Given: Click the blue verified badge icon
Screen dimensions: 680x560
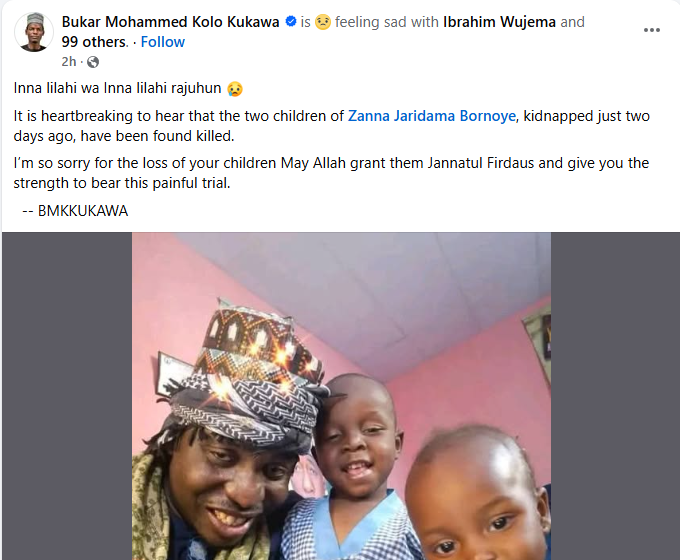Looking at the screenshot, I should [291, 21].
